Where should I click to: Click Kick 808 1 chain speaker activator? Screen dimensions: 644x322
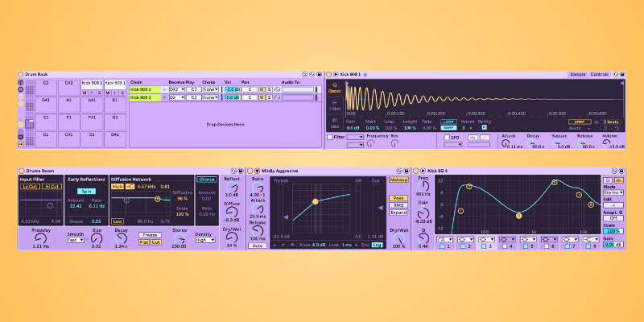point(261,97)
